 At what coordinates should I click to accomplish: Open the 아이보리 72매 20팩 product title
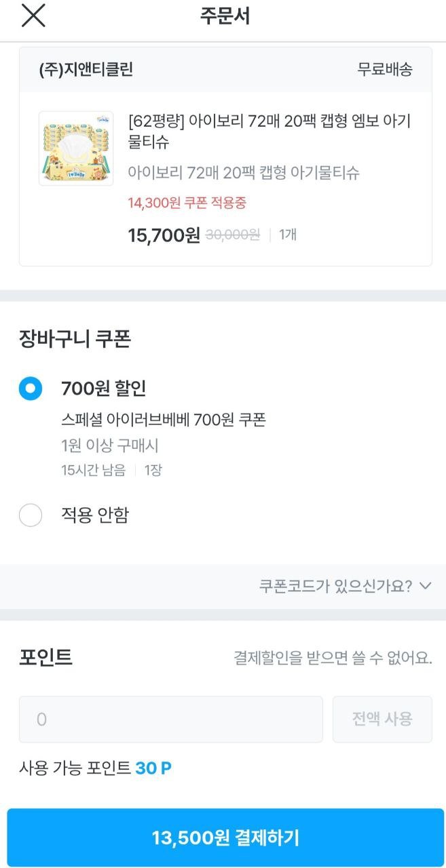[269, 132]
